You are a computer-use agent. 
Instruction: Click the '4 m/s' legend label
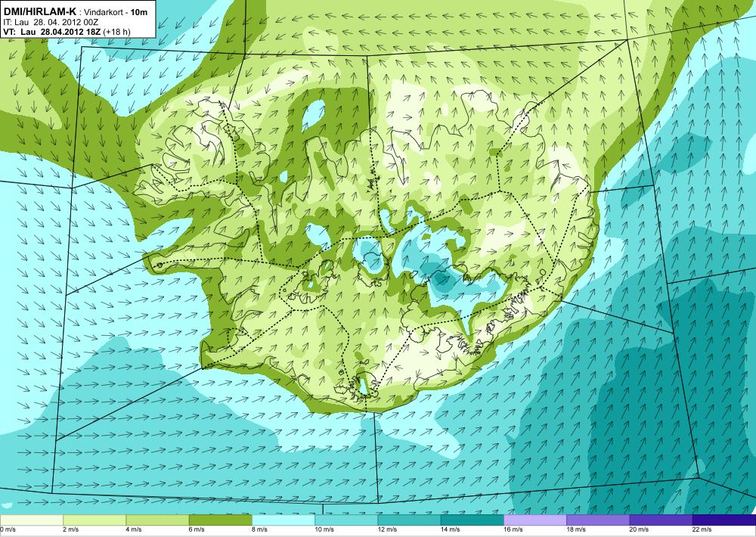[134, 529]
